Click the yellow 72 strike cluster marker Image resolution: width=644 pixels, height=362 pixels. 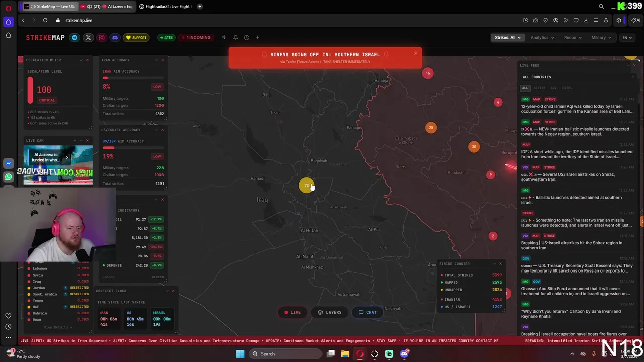click(306, 186)
